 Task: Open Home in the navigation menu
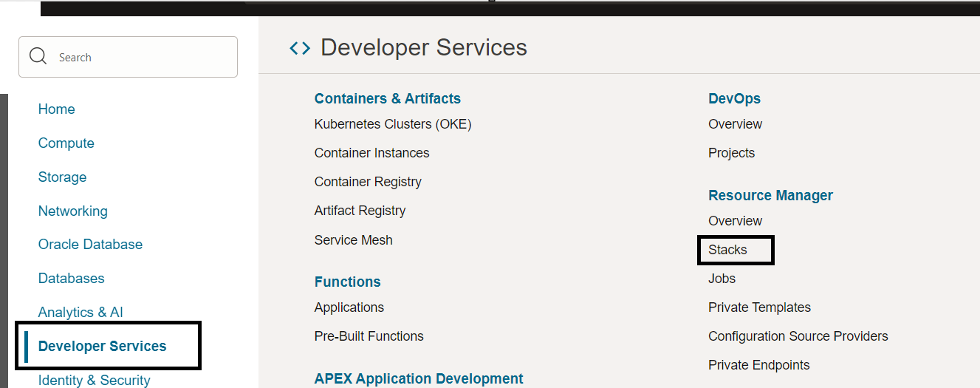[x=57, y=109]
